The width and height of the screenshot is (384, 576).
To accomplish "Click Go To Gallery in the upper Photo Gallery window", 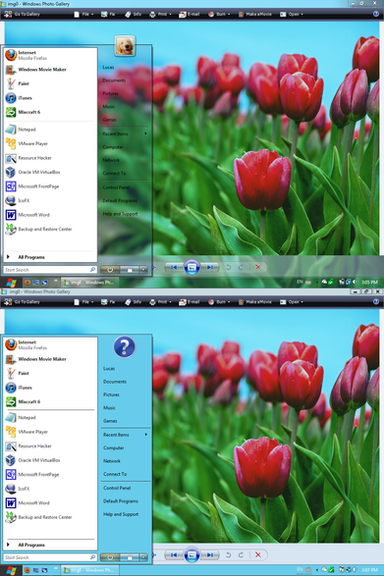I will 22,14.
